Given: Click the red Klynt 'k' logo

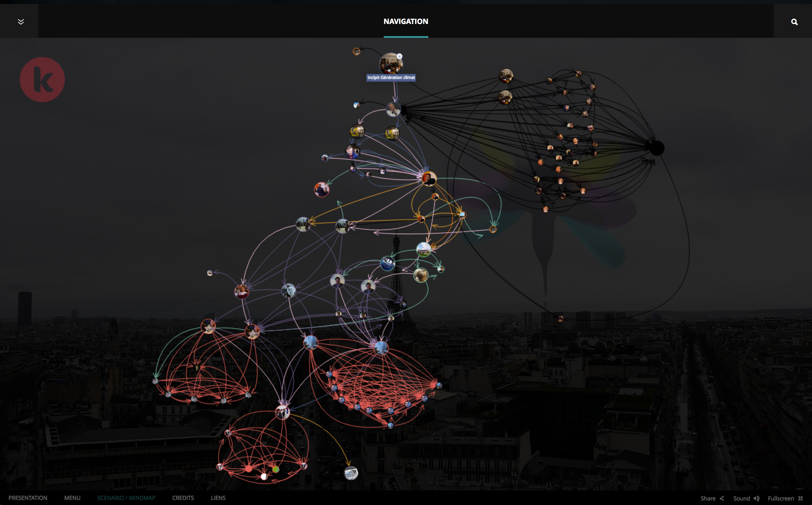Looking at the screenshot, I should (42, 80).
